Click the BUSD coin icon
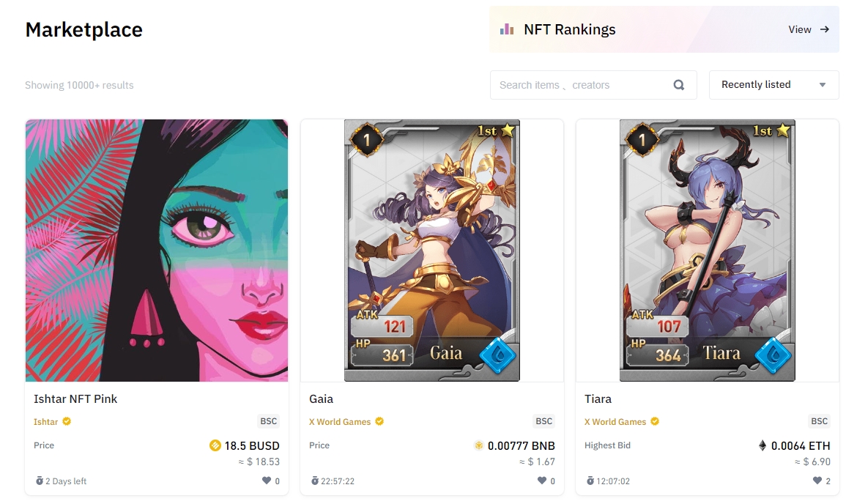The image size is (846, 504). coord(215,445)
